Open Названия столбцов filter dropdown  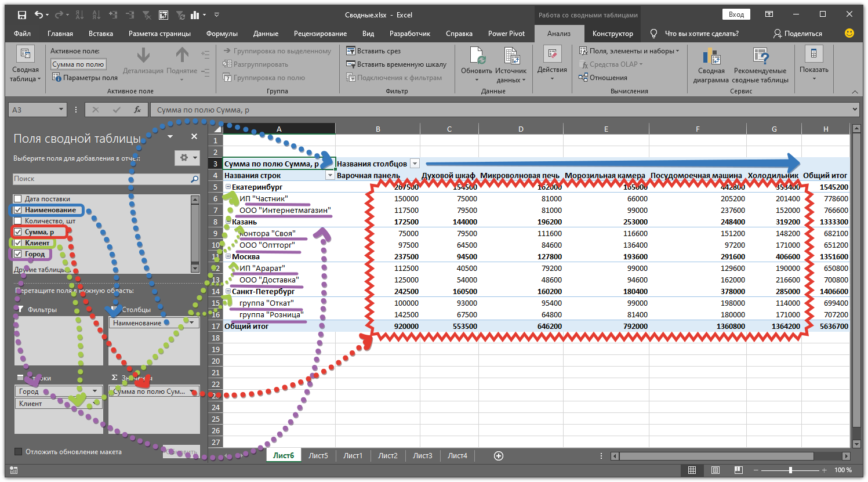pos(415,164)
